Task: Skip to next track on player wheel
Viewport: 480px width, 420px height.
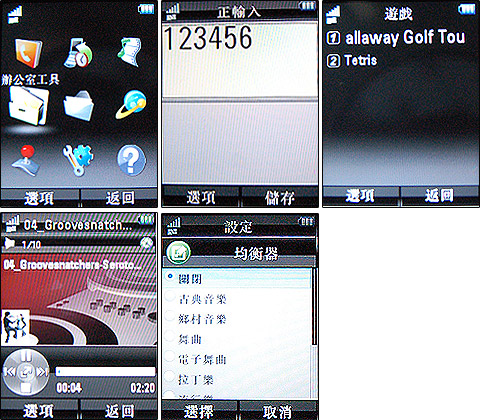Action: (42, 372)
